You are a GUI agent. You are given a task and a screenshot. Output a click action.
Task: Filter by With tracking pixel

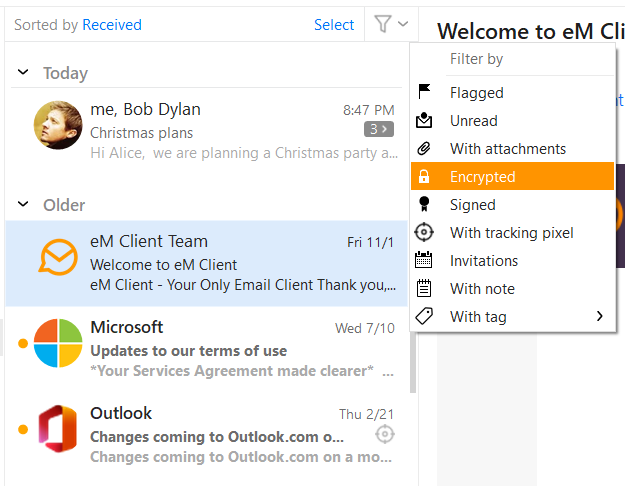click(513, 232)
